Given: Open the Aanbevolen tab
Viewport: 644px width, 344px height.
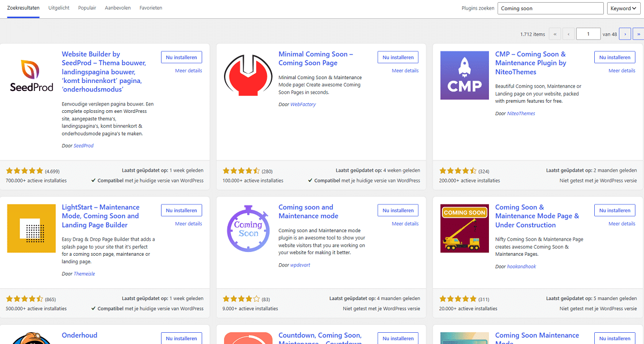Looking at the screenshot, I should pyautogui.click(x=118, y=8).
